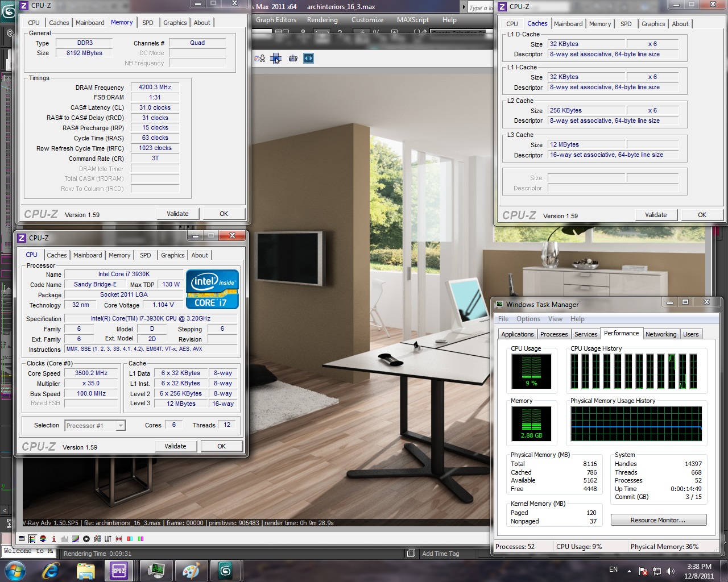Screen dimensions: 728x582
Task: Select SPD tab in Memory CPU-Z window
Action: (148, 23)
